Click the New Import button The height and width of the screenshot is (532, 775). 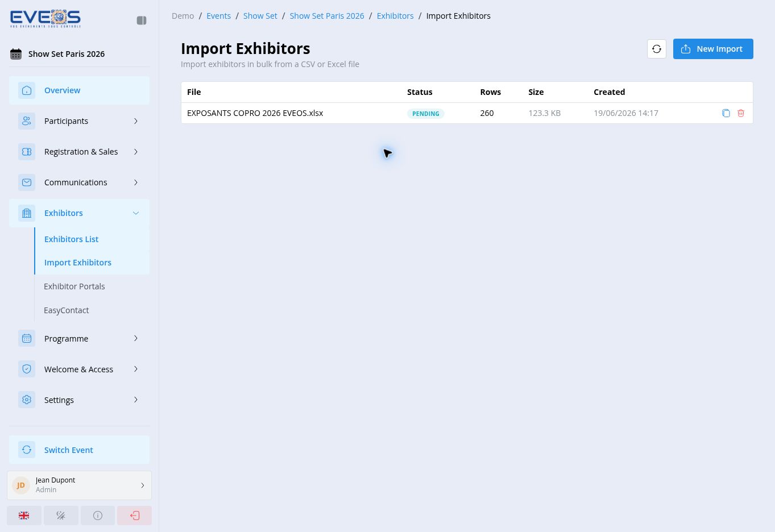[x=713, y=49]
